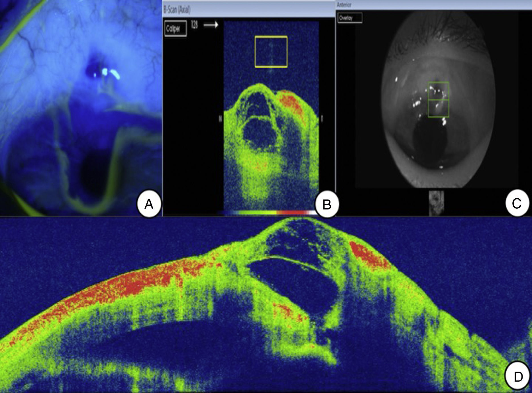Click the upper green box on the eye image
Viewport: 532px width, 393px height.
(438, 91)
